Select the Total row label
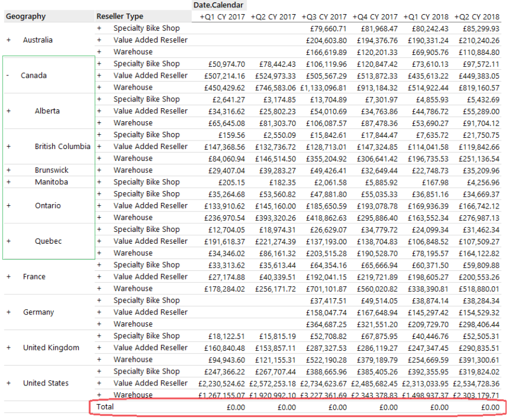 (x=107, y=406)
